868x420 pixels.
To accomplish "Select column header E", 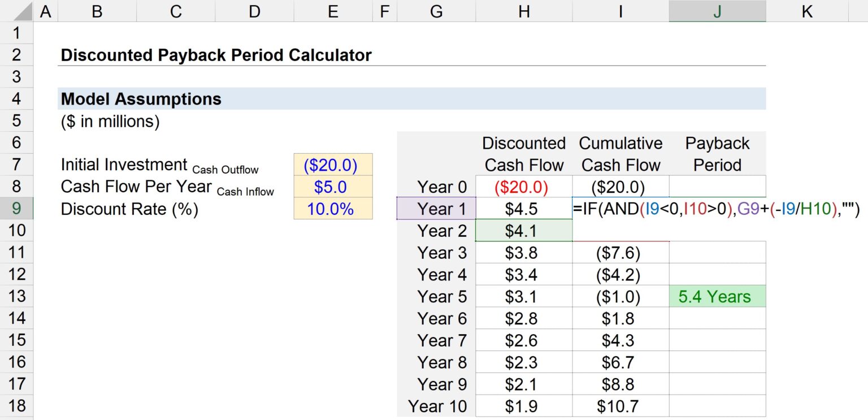I will (333, 11).
